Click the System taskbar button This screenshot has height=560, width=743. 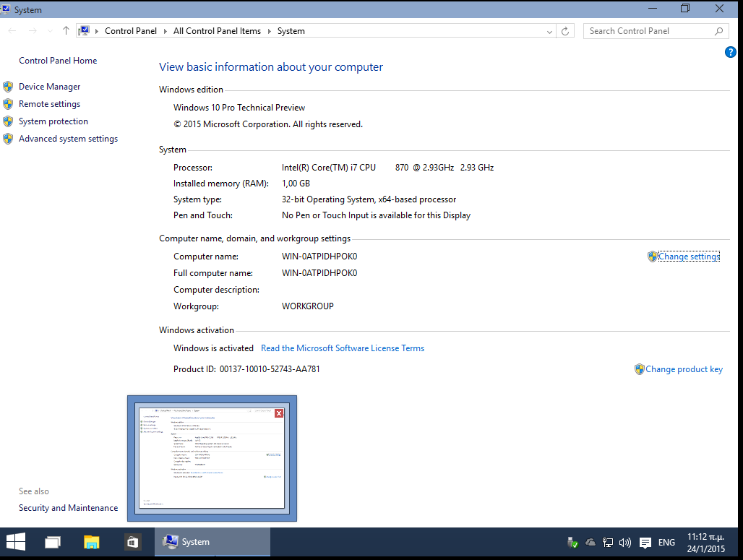(212, 542)
